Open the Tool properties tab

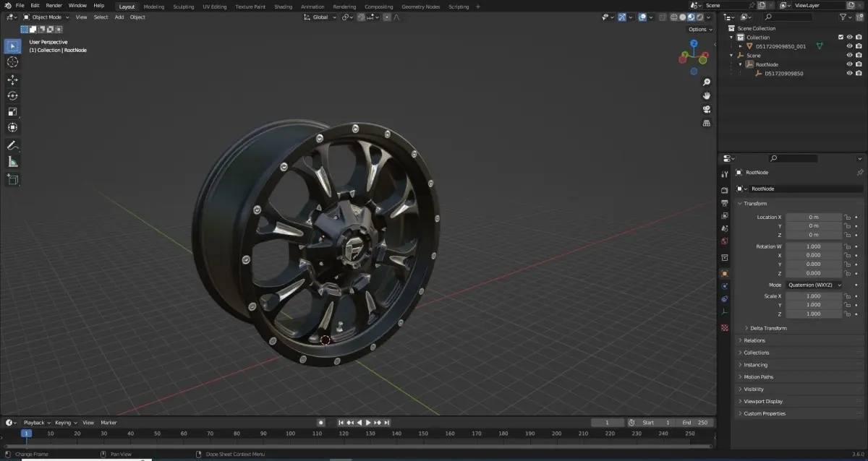tap(725, 174)
